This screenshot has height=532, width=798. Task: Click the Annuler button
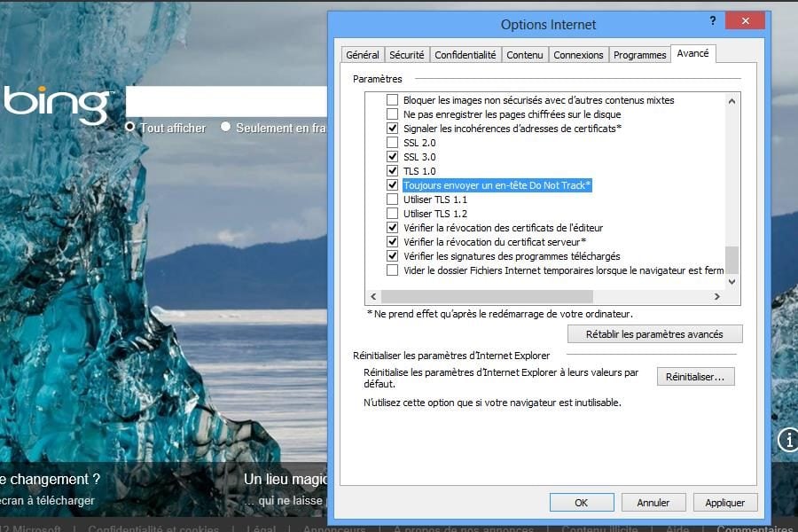click(653, 503)
